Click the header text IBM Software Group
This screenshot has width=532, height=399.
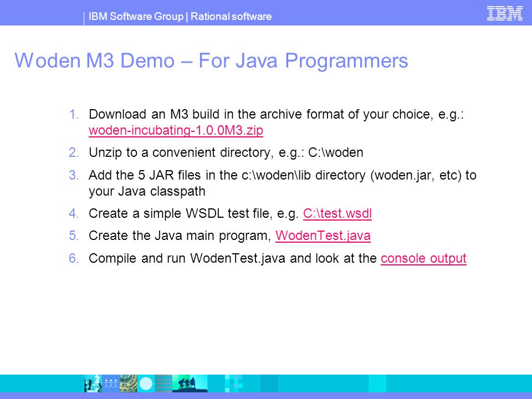136,16
